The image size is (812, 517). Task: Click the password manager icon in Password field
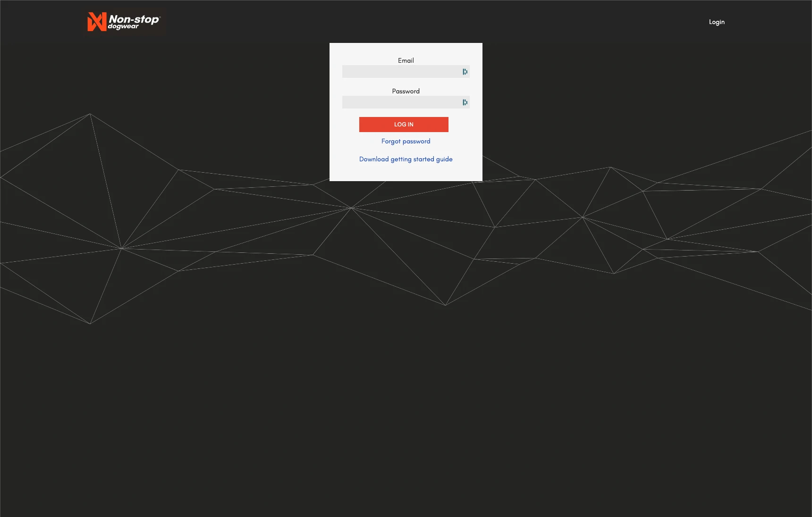point(465,102)
